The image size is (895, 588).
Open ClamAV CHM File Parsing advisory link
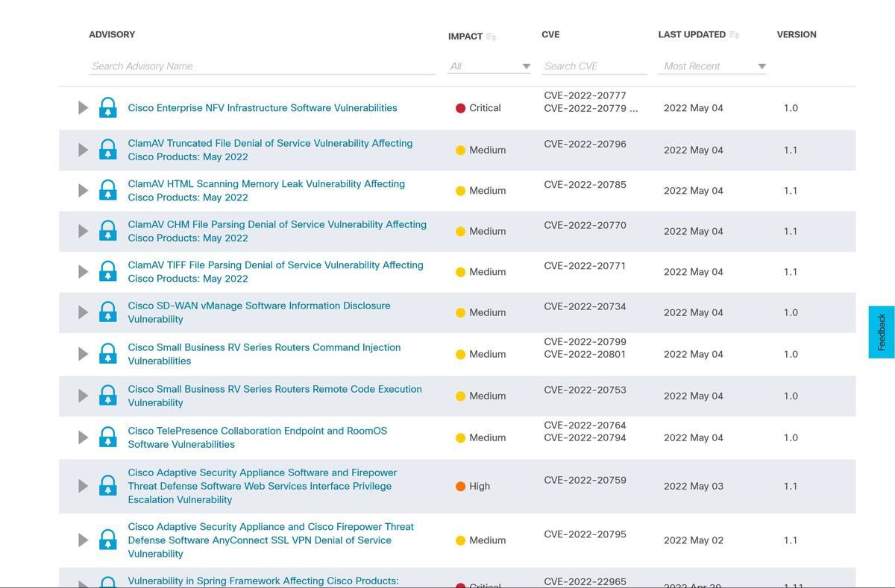[x=277, y=231]
